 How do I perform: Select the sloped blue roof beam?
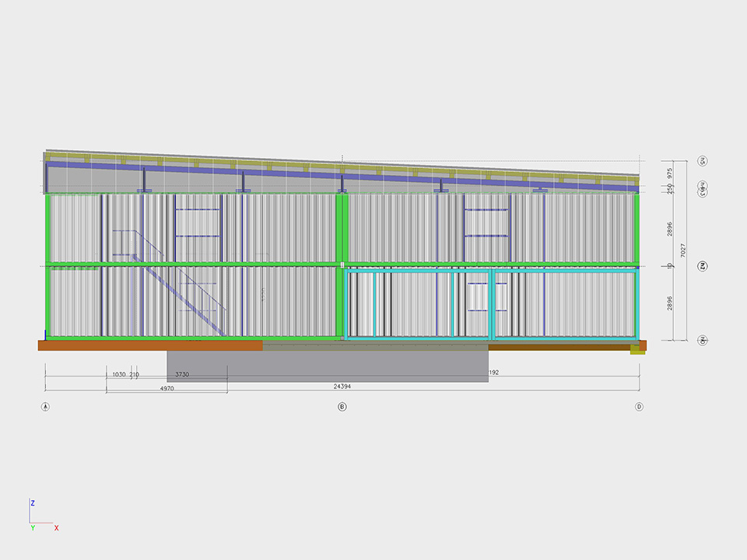[x=342, y=173]
